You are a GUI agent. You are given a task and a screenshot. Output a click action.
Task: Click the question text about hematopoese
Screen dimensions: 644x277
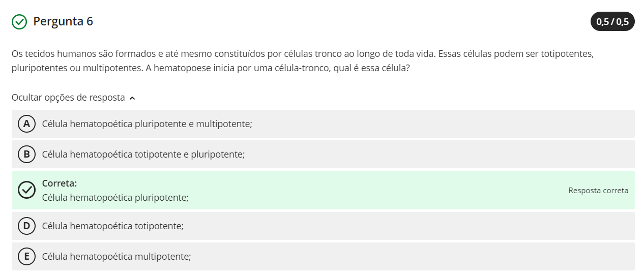click(x=303, y=60)
